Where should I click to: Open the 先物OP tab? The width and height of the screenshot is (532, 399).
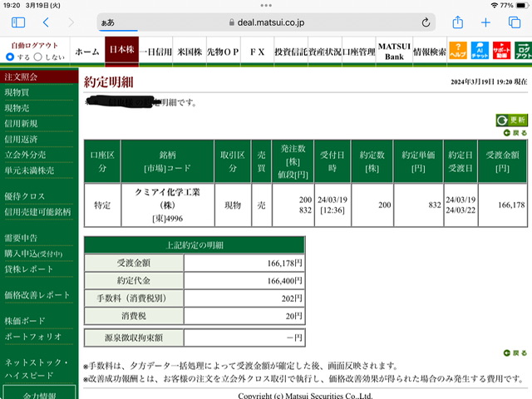224,52
